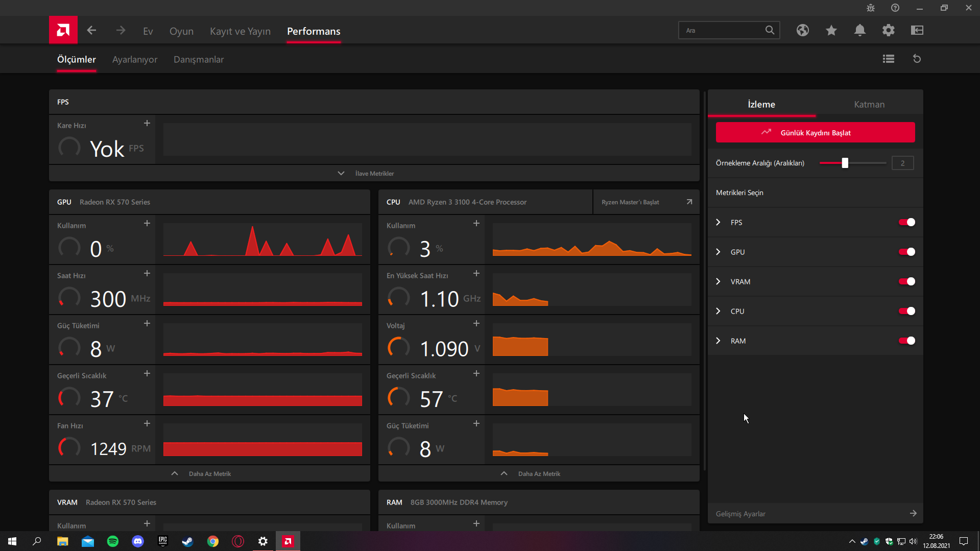Open the web browser globe icon
The image size is (980, 551).
click(803, 30)
